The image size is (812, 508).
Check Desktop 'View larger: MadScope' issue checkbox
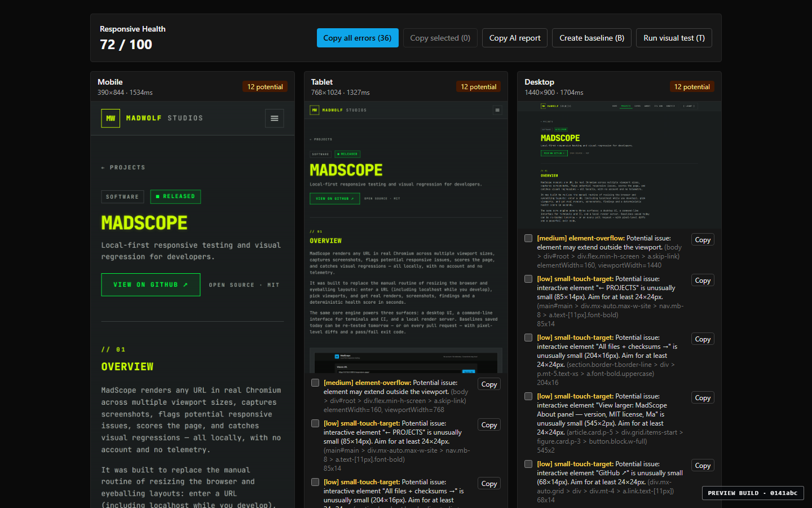[528, 396]
